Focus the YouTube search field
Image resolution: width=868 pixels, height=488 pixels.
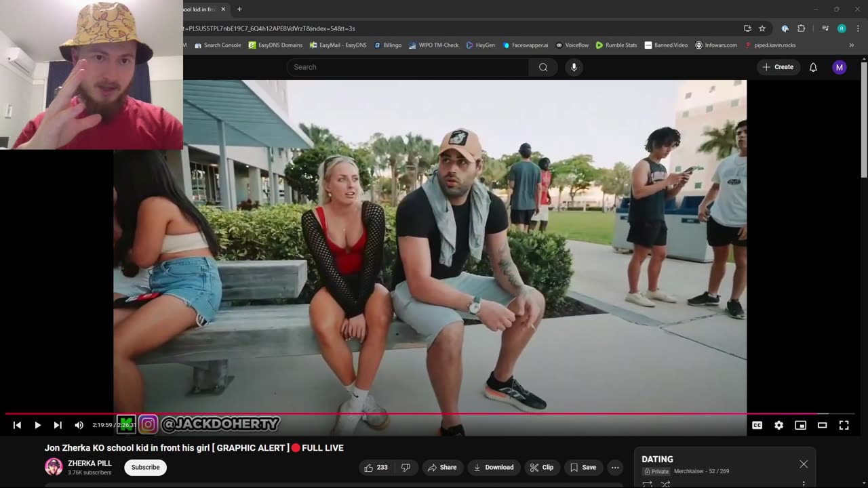(408, 67)
